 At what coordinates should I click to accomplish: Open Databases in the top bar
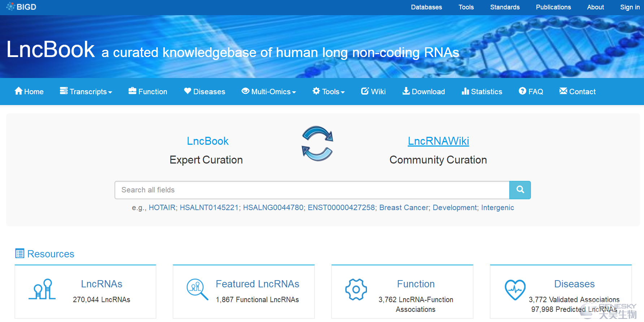[x=426, y=7]
